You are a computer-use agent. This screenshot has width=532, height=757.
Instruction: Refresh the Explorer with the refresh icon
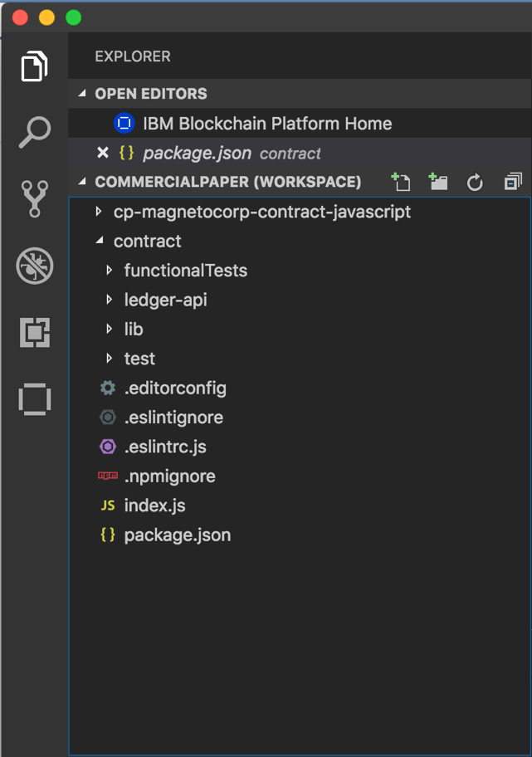[x=475, y=182]
